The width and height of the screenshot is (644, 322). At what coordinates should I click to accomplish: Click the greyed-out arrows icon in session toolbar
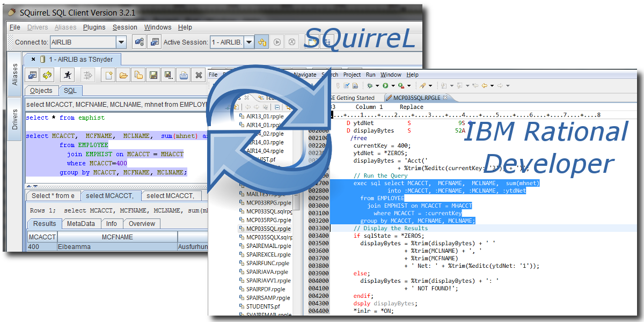[88, 75]
